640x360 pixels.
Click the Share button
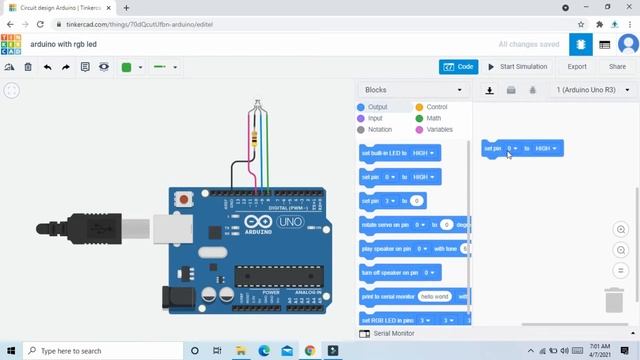pyautogui.click(x=617, y=67)
